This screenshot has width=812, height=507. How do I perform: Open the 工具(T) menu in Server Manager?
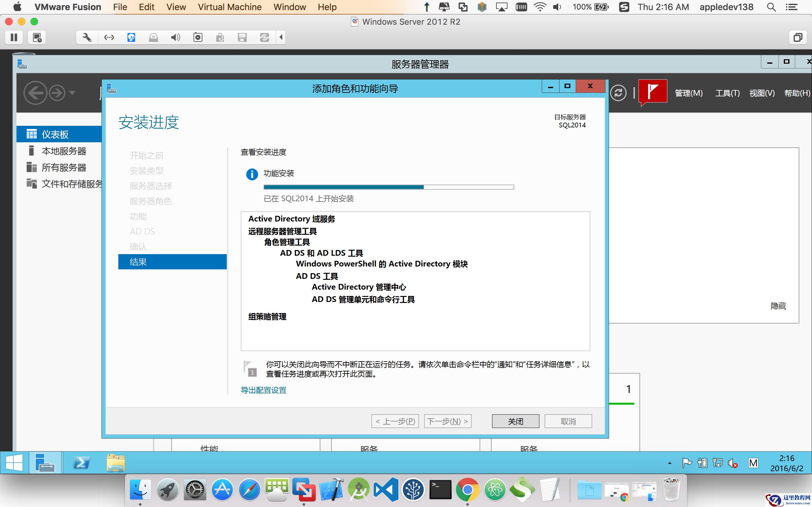[x=727, y=93]
